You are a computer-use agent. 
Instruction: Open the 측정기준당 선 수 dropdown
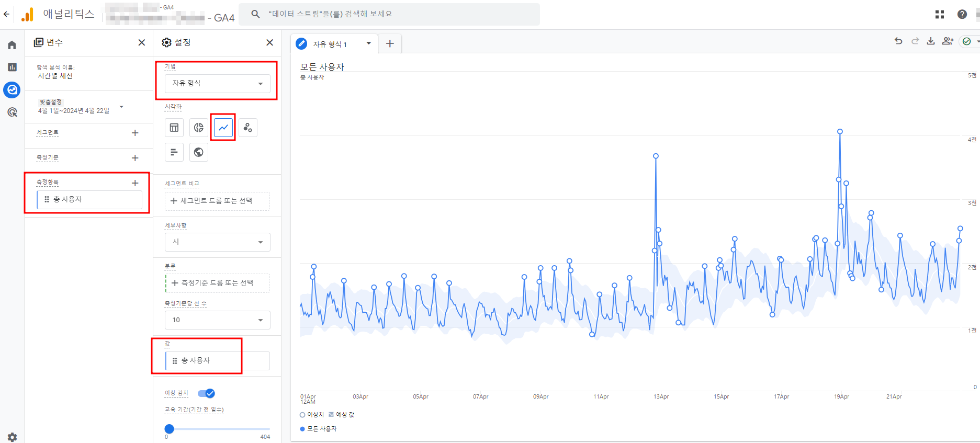(x=218, y=320)
